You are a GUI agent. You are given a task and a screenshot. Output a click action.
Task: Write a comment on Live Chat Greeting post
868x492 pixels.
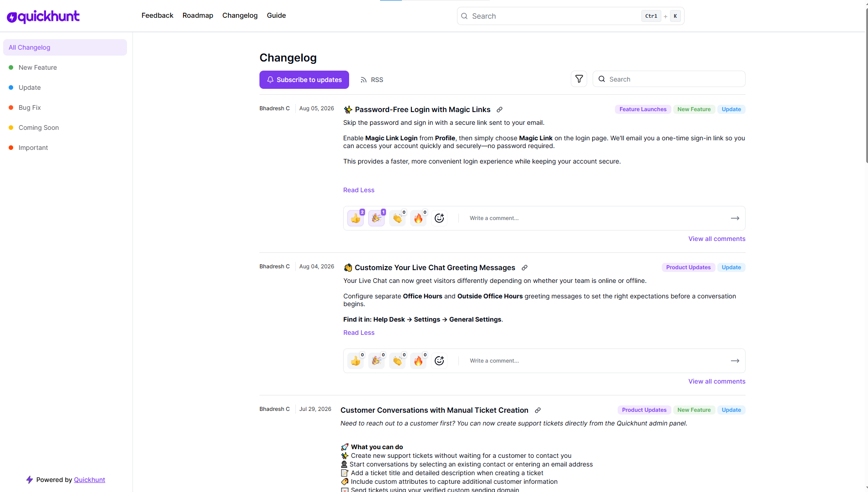coord(596,361)
